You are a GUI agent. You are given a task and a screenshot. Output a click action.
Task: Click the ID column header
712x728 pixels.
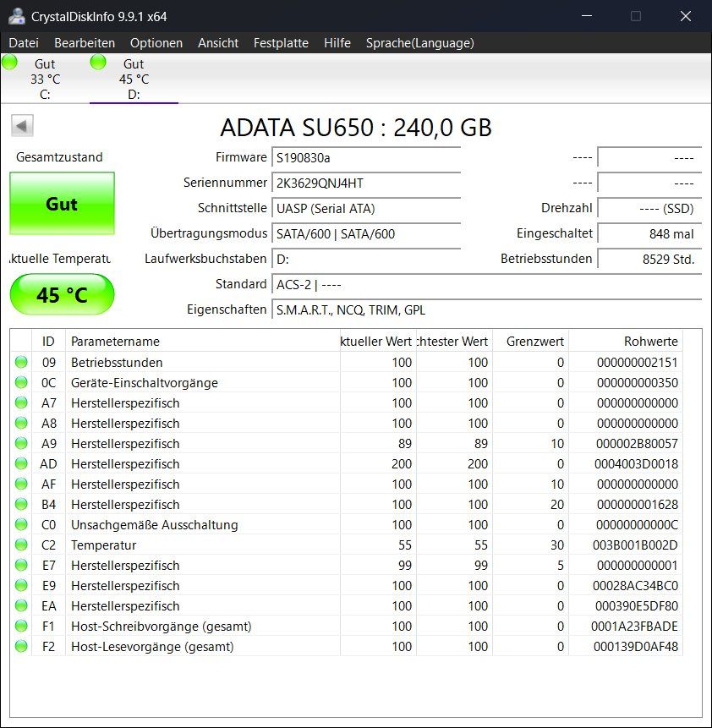[48, 342]
